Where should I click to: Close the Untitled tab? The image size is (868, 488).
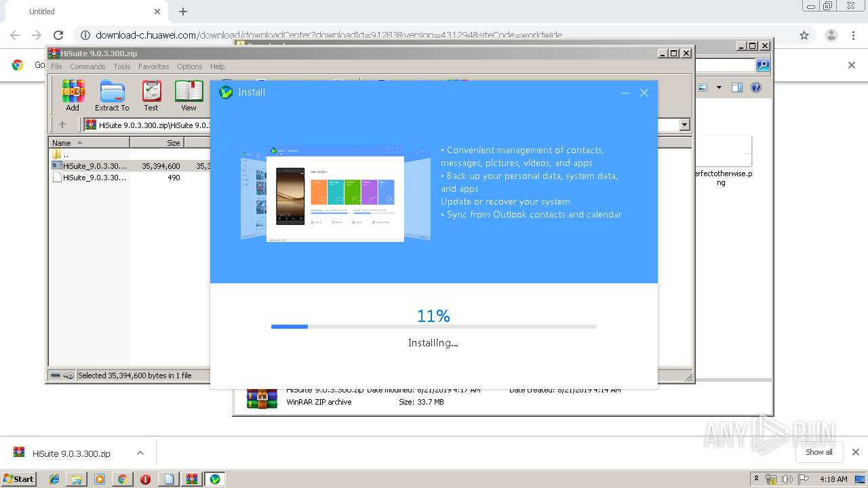(157, 12)
